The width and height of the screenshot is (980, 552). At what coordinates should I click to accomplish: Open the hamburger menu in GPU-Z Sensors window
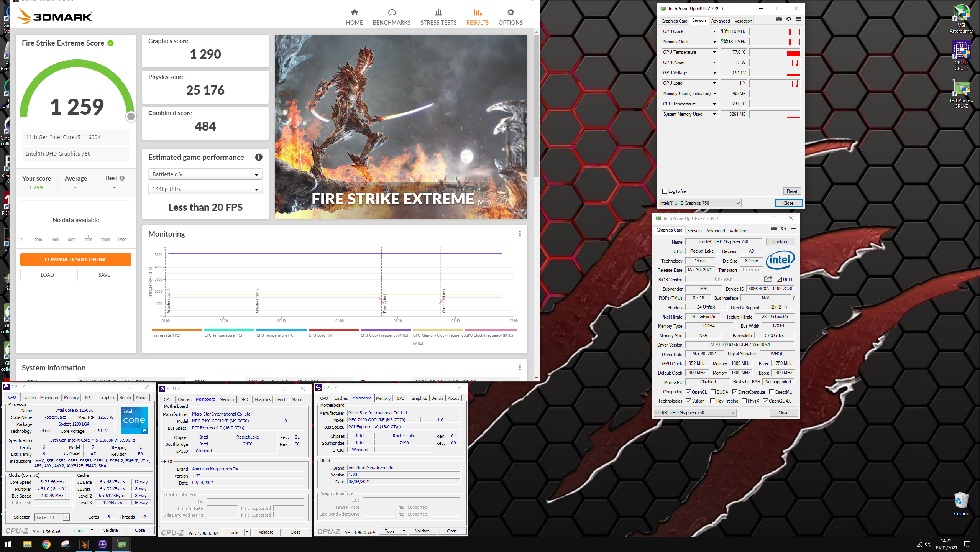(x=798, y=19)
